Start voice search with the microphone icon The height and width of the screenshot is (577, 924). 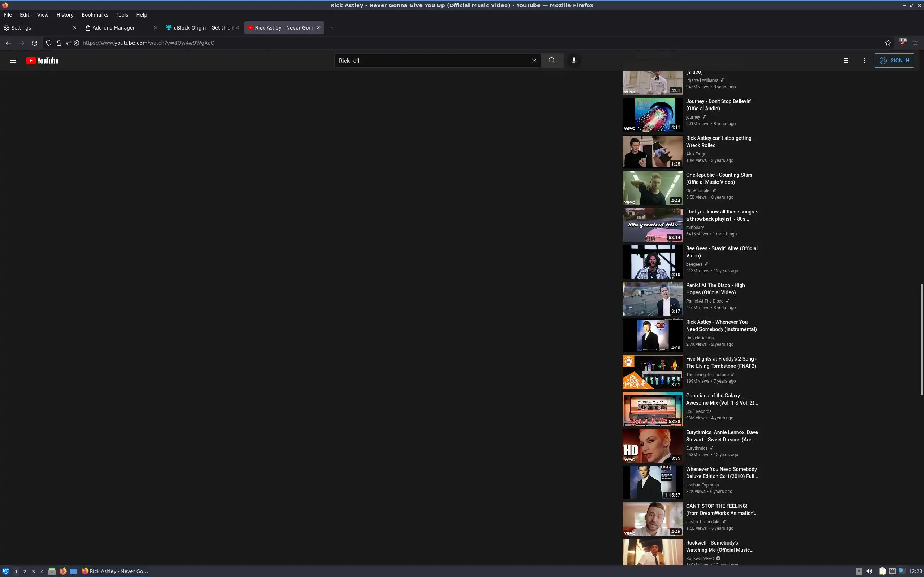(x=574, y=60)
